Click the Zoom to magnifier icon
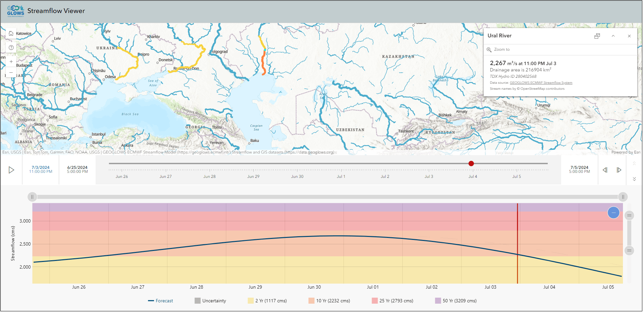 [x=489, y=49]
